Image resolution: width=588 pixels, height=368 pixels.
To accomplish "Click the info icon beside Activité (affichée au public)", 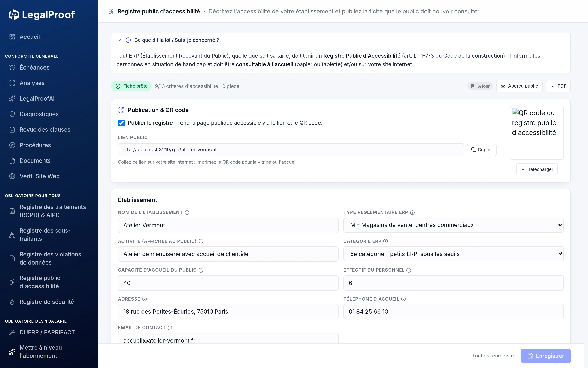I will pos(201,241).
